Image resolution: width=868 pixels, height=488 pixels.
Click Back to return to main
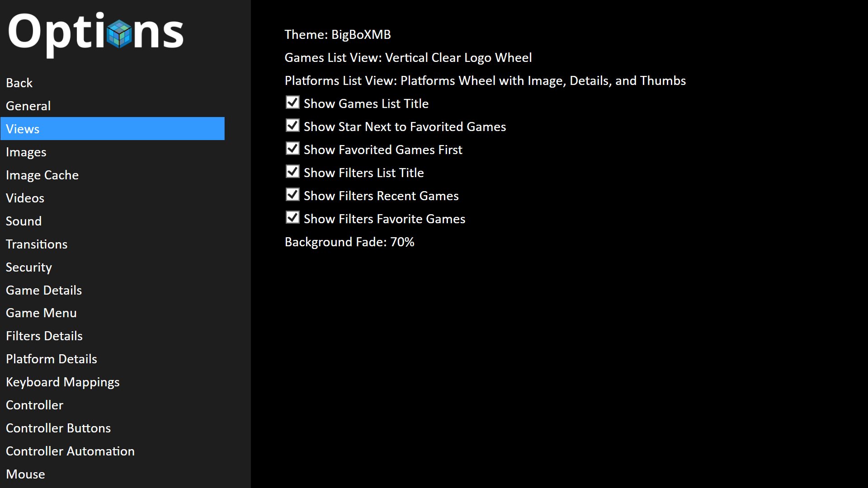19,83
